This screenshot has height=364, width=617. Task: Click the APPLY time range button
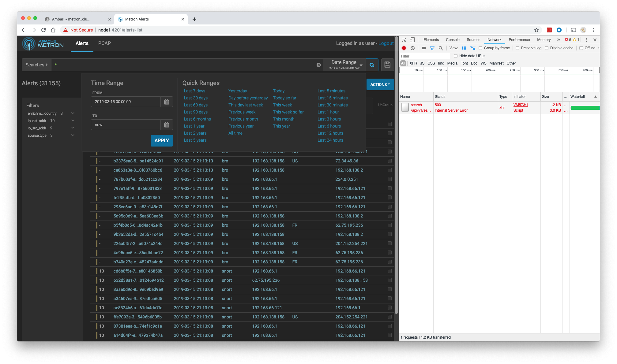162,140
